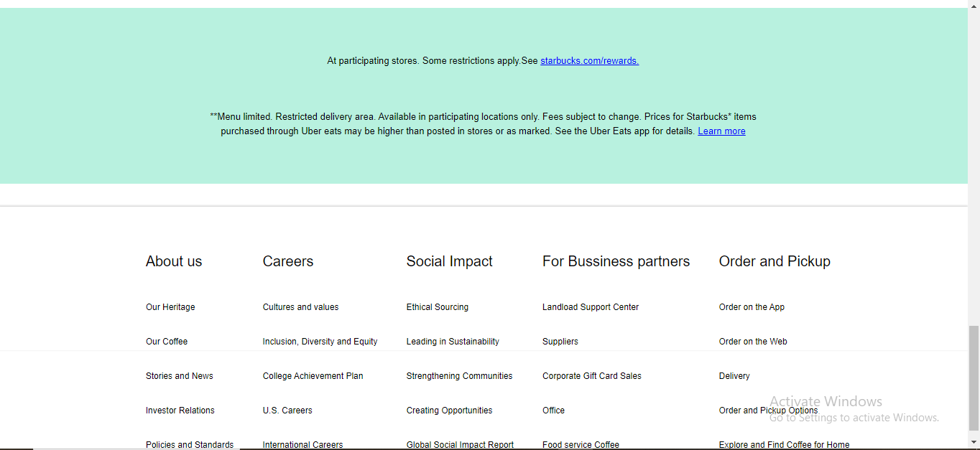Open the Delivery link
The image size is (980, 450).
coord(734,376)
